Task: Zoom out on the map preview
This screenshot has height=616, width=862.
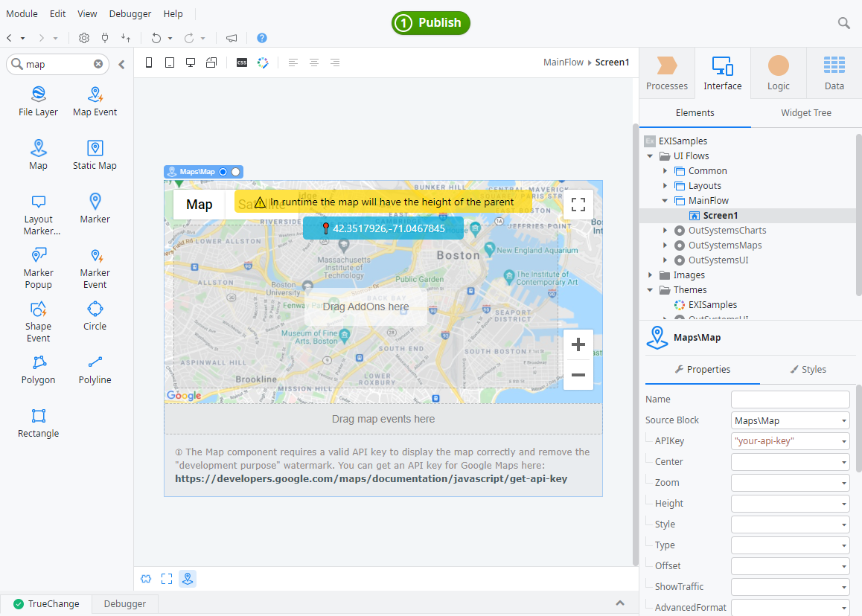Action: pos(578,375)
